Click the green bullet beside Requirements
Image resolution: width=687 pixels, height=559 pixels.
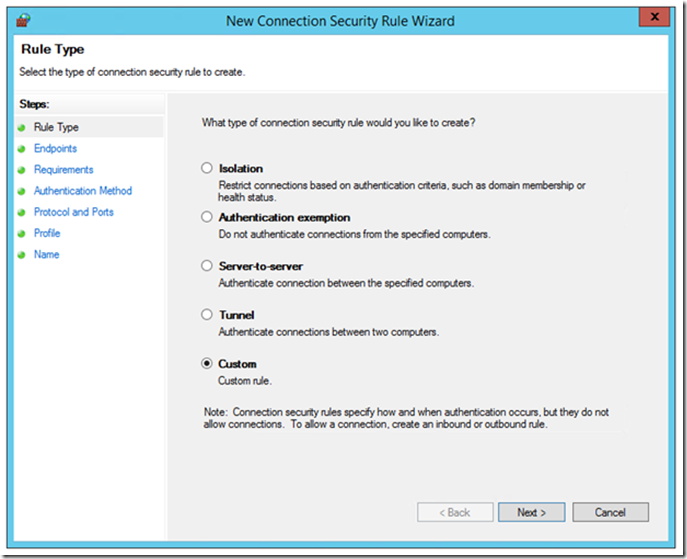point(21,170)
